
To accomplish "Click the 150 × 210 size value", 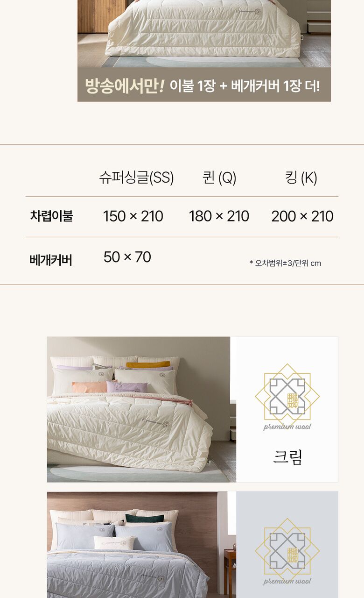I will pos(133,216).
